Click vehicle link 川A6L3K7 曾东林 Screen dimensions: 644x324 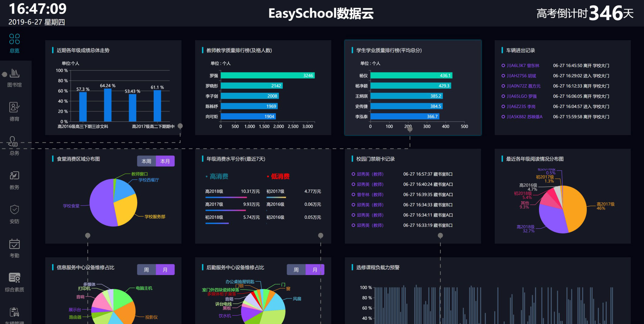tap(523, 65)
